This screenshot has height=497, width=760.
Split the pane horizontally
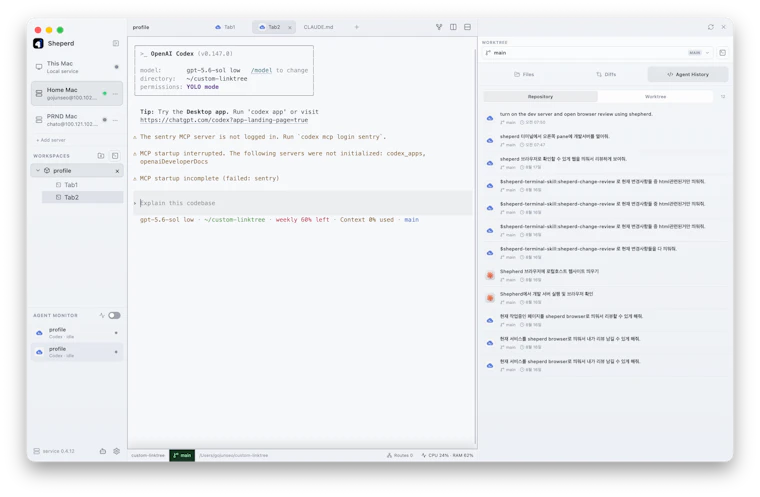coord(467,27)
